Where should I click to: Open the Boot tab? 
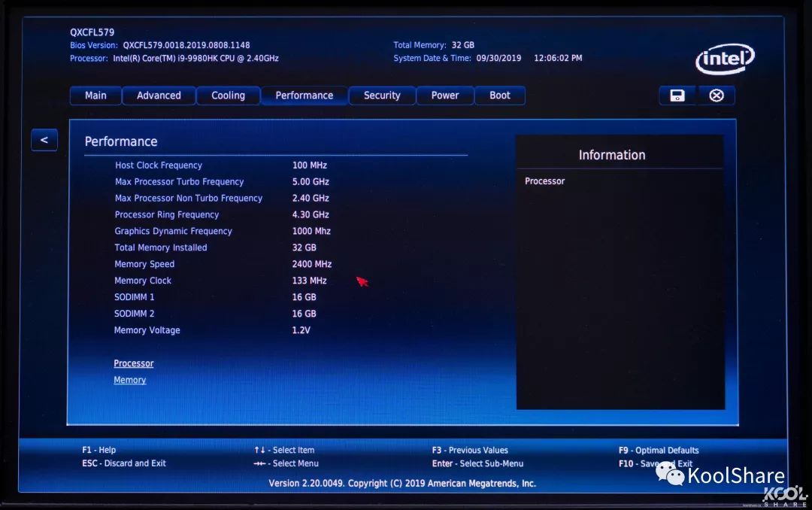click(500, 96)
